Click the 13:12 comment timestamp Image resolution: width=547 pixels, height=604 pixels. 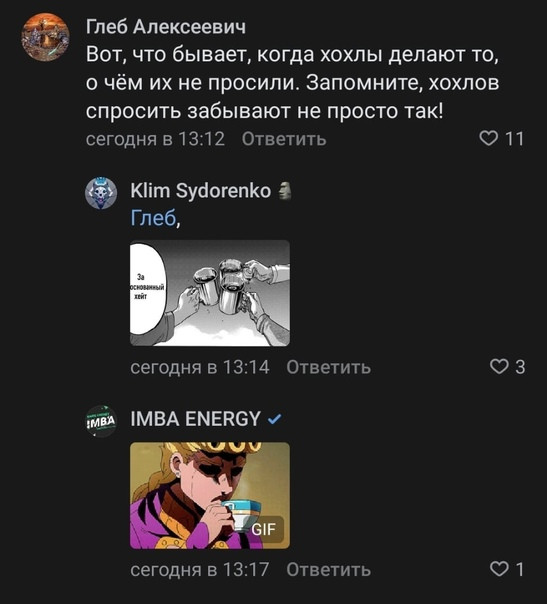(155, 139)
